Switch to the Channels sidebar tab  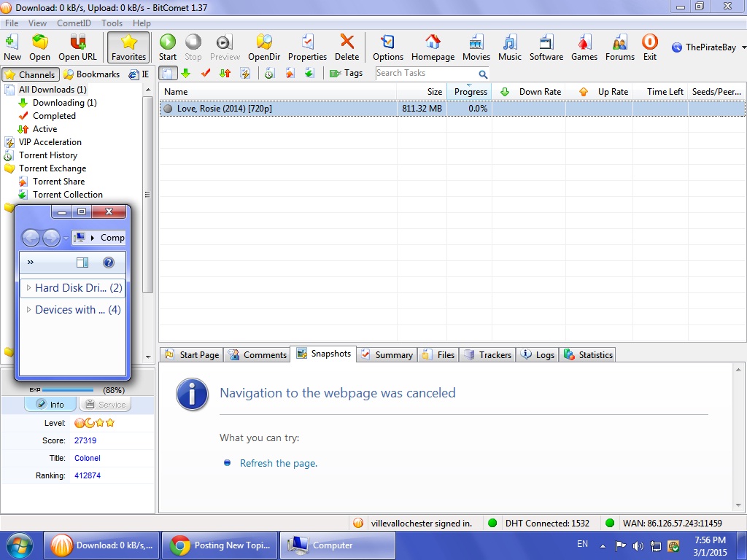[x=31, y=74]
